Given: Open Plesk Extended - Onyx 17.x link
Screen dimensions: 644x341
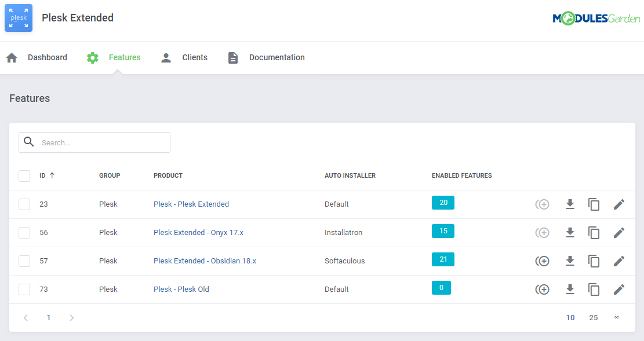Looking at the screenshot, I should 198,233.
